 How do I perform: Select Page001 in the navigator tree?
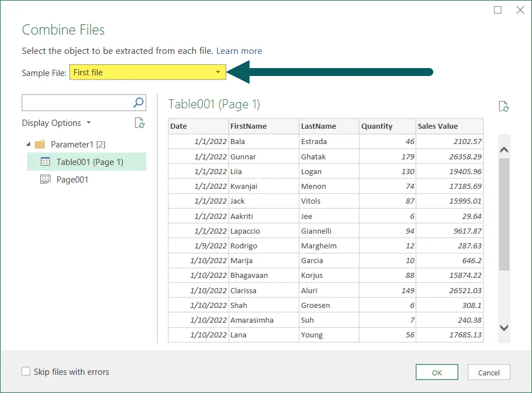[x=72, y=180]
